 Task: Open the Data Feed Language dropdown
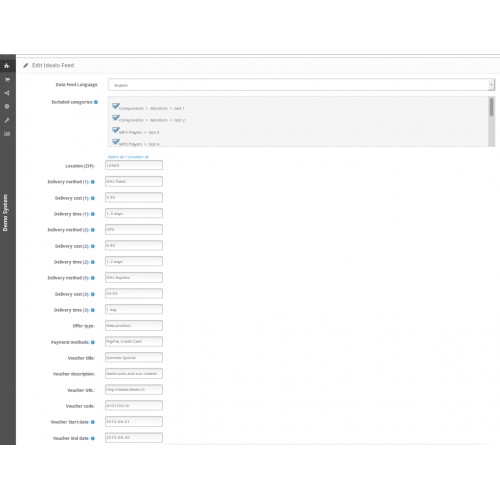coord(301,85)
